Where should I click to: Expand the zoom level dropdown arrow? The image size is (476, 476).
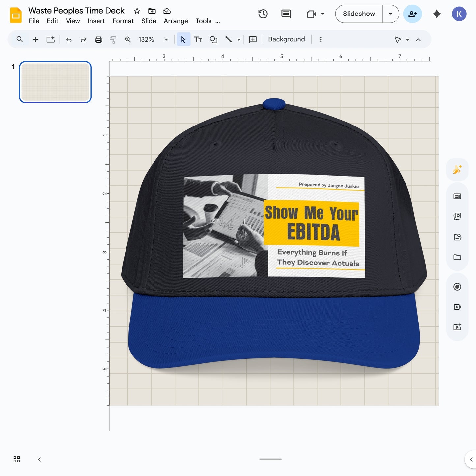[166, 40]
